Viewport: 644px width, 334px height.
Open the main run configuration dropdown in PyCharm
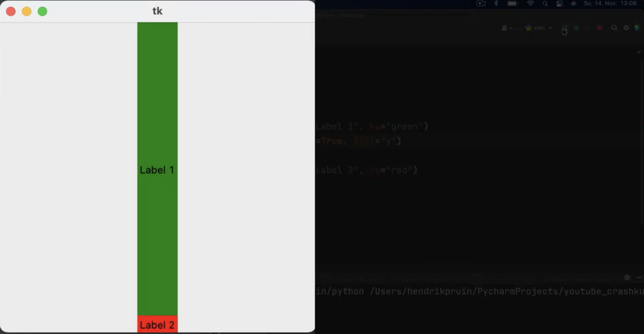click(x=538, y=28)
